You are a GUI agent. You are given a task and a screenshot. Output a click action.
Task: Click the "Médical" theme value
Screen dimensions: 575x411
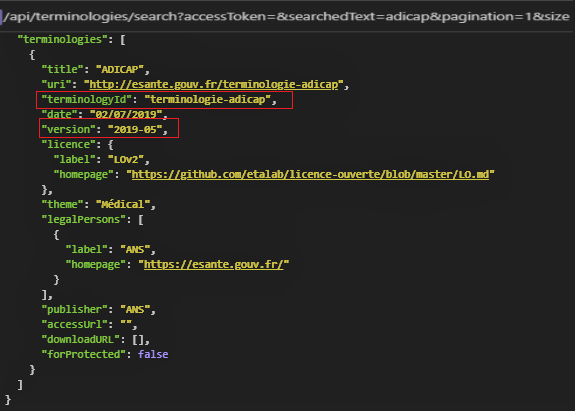[123, 205]
